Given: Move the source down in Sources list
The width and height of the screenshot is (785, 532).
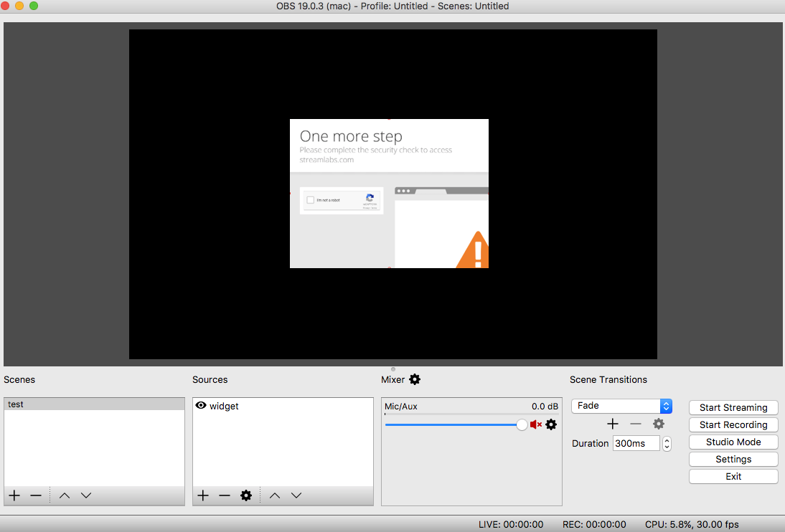Looking at the screenshot, I should point(296,495).
